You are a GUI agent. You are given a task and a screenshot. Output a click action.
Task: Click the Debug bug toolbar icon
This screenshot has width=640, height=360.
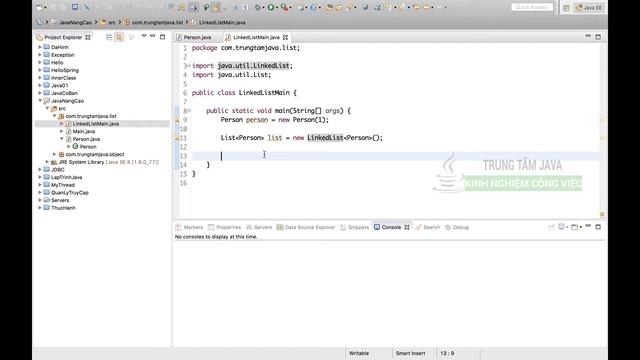point(257,7)
